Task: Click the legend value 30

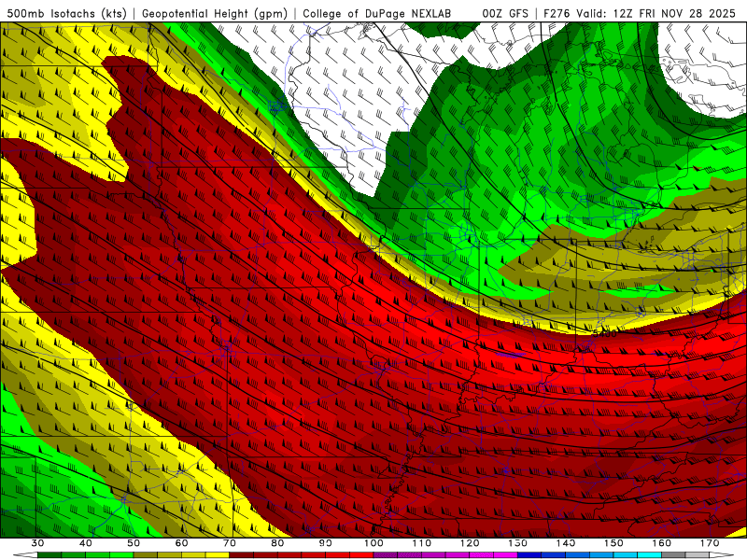Action: tap(37, 543)
